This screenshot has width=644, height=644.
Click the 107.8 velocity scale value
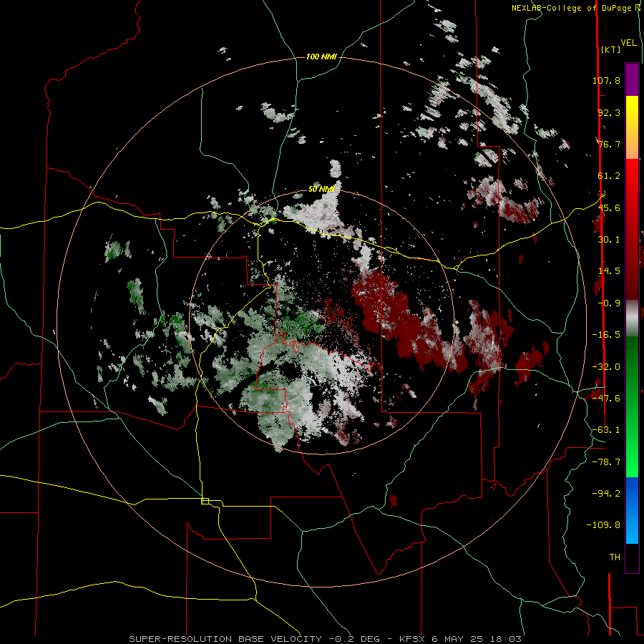point(606,80)
